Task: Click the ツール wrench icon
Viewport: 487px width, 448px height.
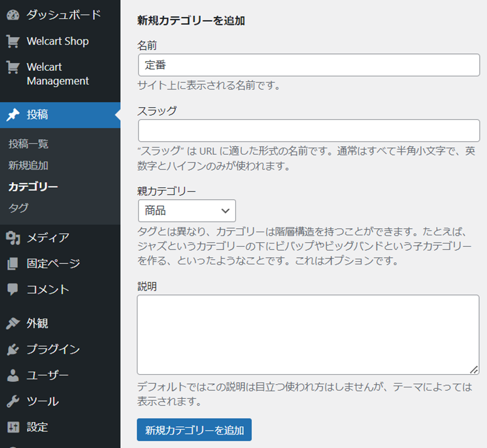Action: click(13, 401)
